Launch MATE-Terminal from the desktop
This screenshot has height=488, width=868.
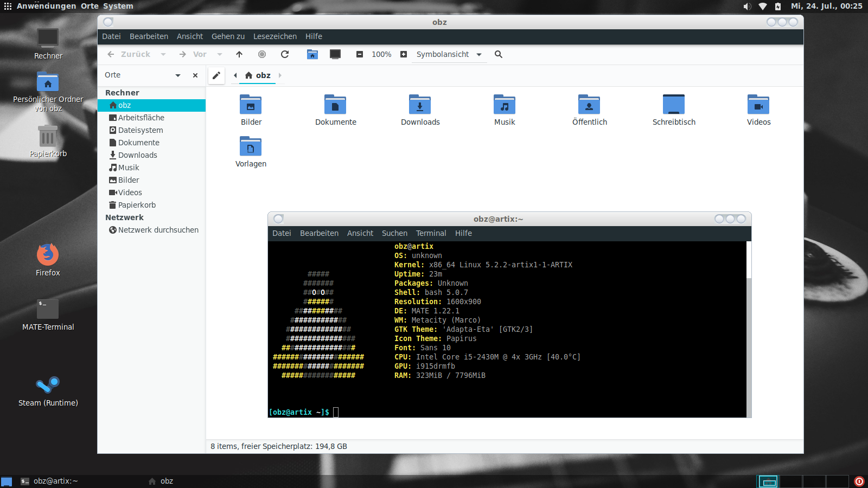coord(48,309)
